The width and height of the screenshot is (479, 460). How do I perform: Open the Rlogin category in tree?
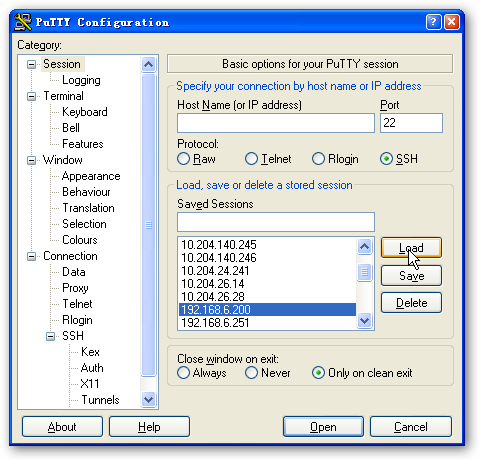77,320
